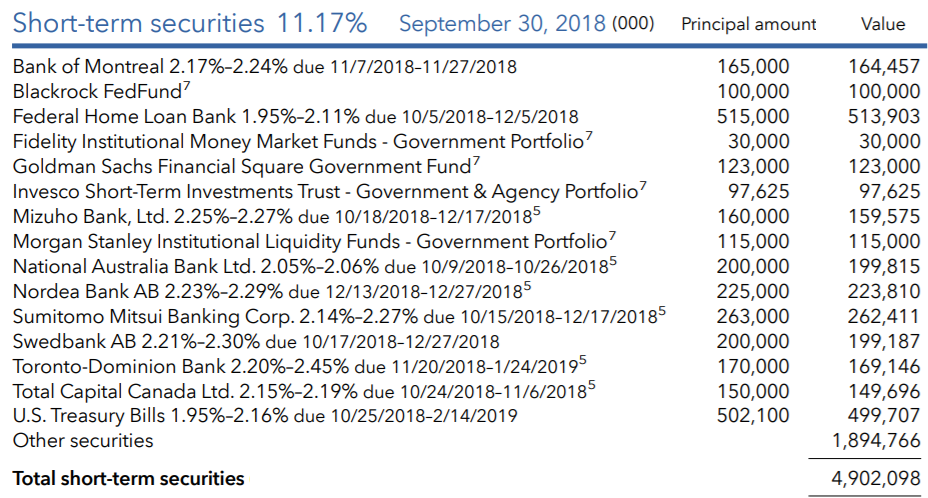The image size is (928, 498).
Task: Click total short-term securities value 4,902,098
Action: [876, 478]
